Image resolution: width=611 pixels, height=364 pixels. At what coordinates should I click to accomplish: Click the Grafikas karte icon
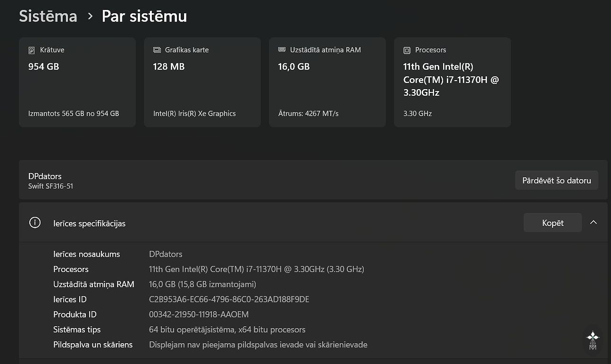coord(157,50)
